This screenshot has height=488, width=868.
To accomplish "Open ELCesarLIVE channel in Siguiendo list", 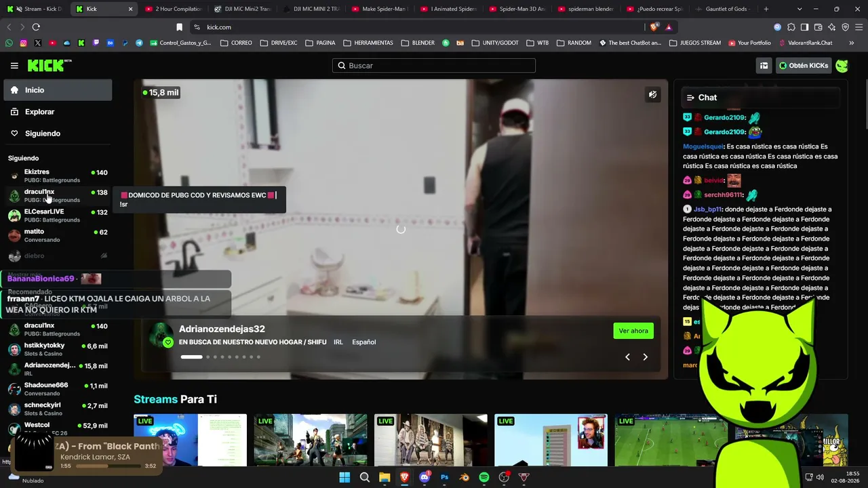I will [x=58, y=216].
